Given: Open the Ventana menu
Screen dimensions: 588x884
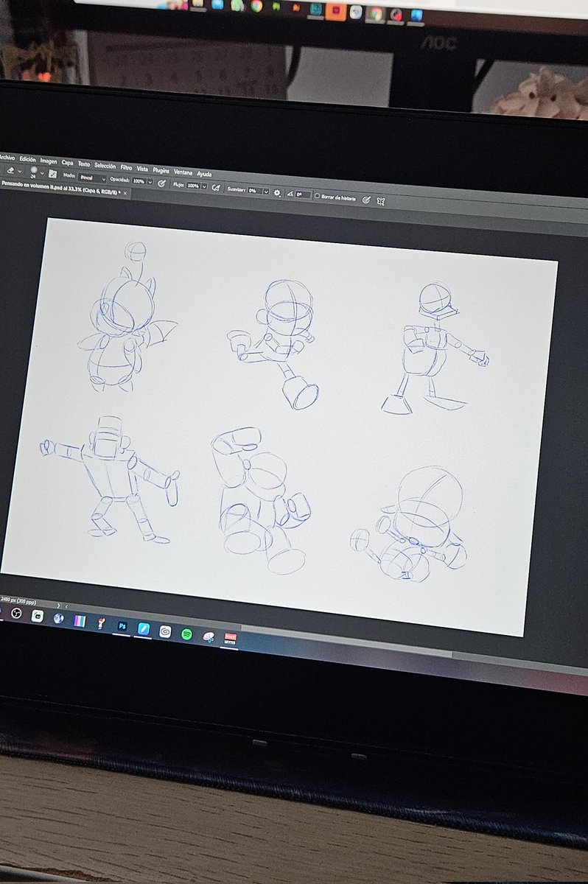Looking at the screenshot, I should coord(183,172).
